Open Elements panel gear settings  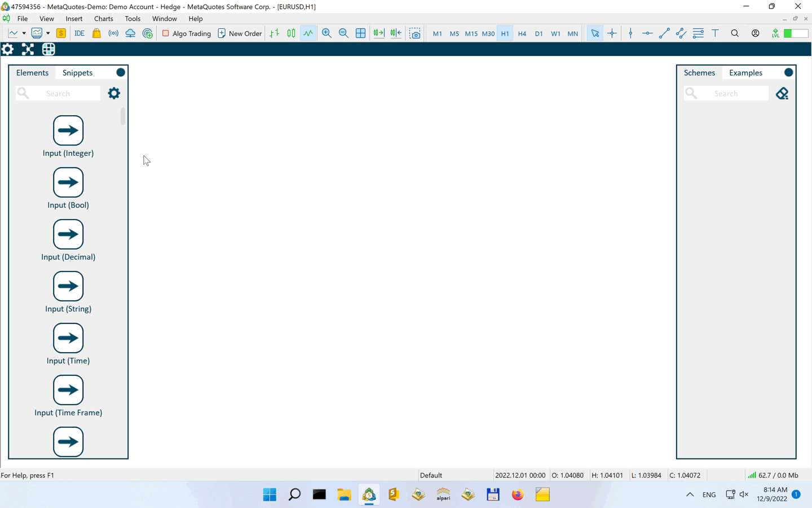(x=114, y=93)
